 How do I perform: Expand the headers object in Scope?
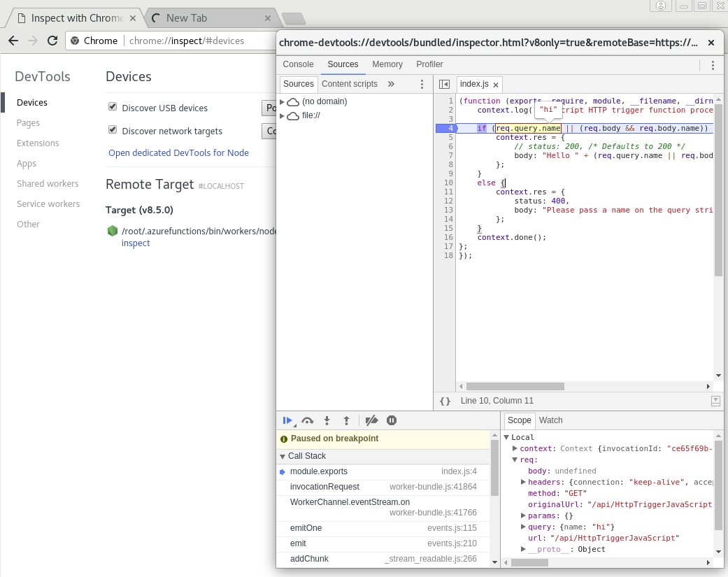[523, 482]
